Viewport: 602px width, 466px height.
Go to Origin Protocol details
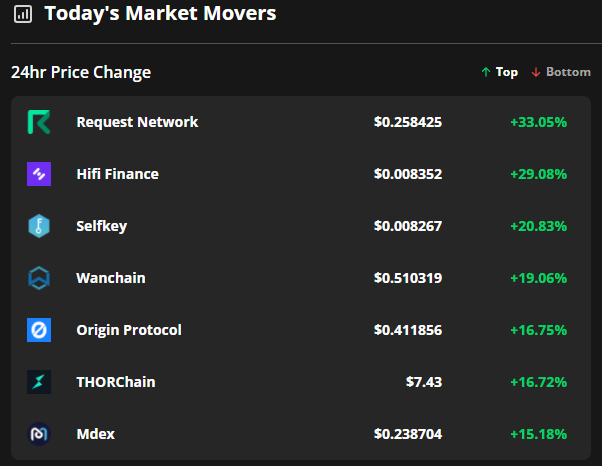pyautogui.click(x=128, y=330)
